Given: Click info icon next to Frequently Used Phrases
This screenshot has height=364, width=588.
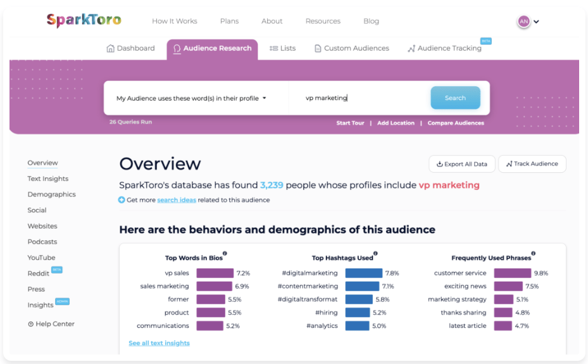Looking at the screenshot, I should [533, 253].
